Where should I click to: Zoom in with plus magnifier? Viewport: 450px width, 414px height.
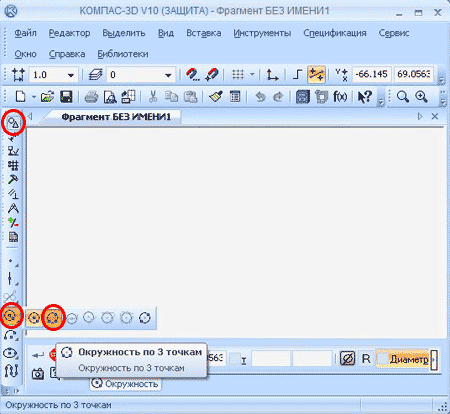point(422,97)
